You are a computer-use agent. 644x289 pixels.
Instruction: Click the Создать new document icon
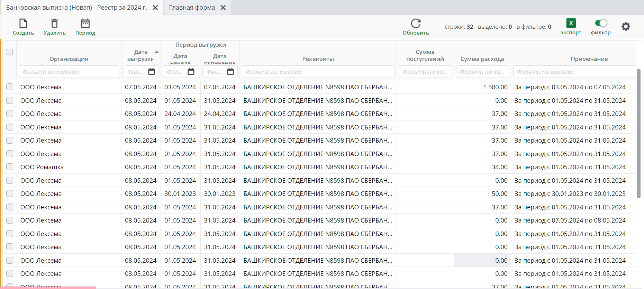23,24
